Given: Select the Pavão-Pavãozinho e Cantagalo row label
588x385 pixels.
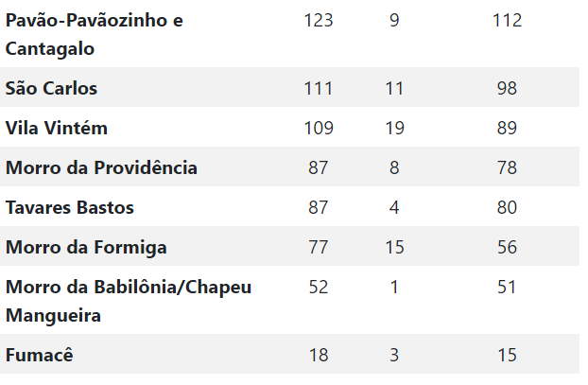Looking at the screenshot, I should point(95,34).
